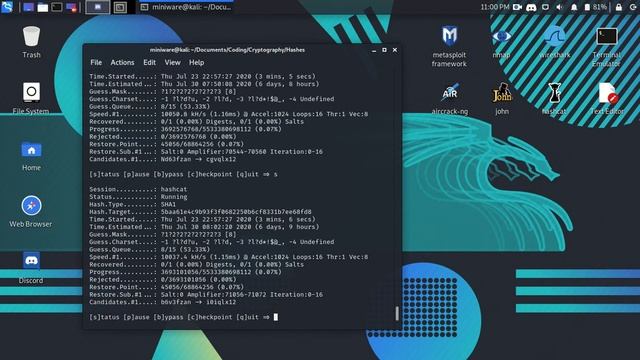Click the speed line showing '10037.4 kH/s'

click(x=229, y=257)
